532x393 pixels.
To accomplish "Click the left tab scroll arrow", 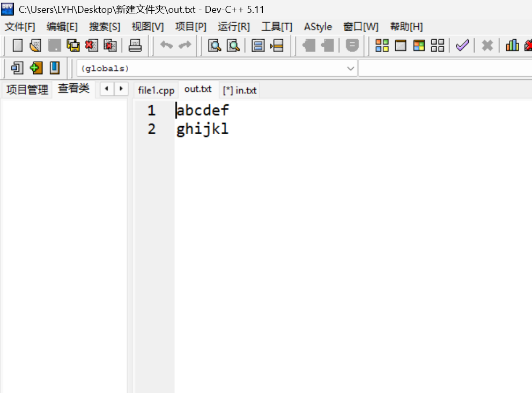I will click(x=107, y=89).
